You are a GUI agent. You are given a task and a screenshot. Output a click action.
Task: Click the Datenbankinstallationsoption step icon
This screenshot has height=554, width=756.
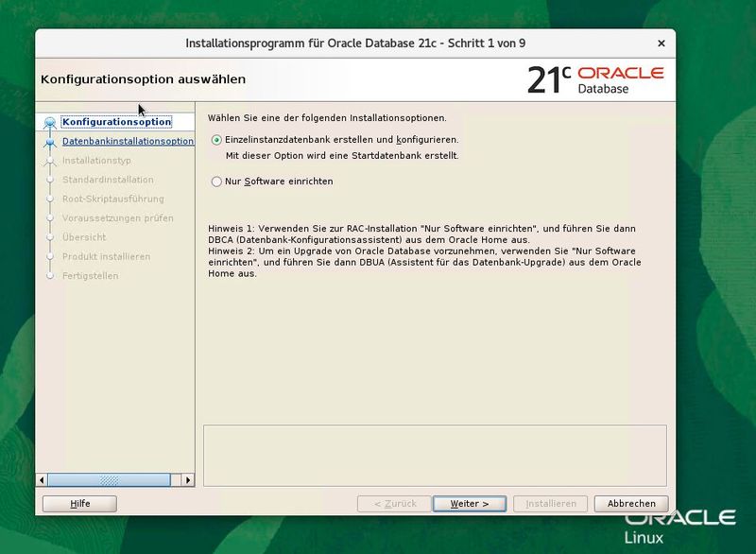point(51,141)
